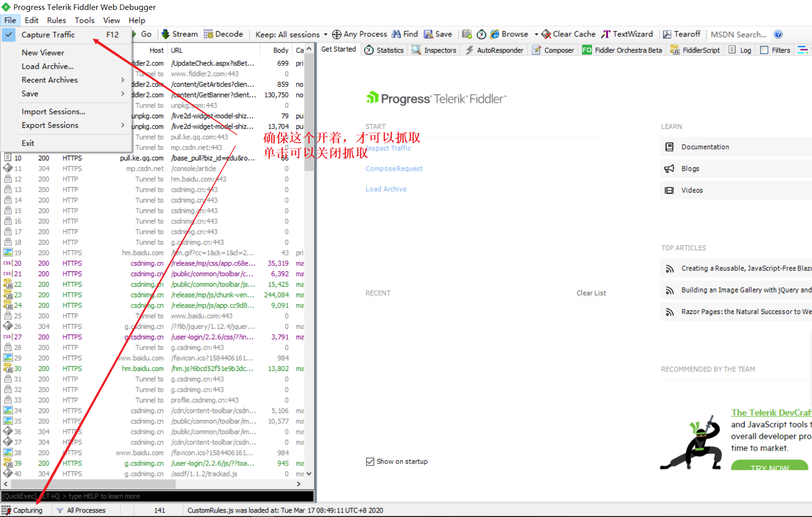Select session 30 hm.baidu.com row
This screenshot has height=517, width=812.
pyautogui.click(x=153, y=368)
